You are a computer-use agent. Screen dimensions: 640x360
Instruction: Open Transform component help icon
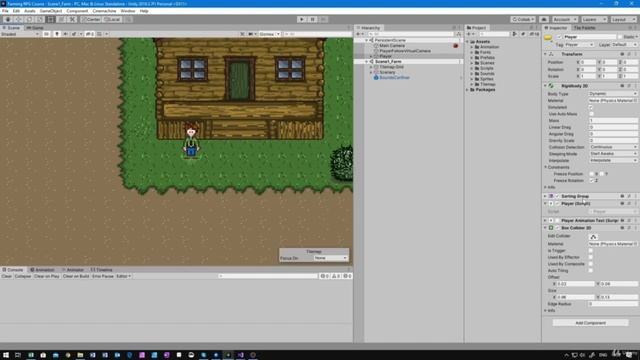coord(622,54)
